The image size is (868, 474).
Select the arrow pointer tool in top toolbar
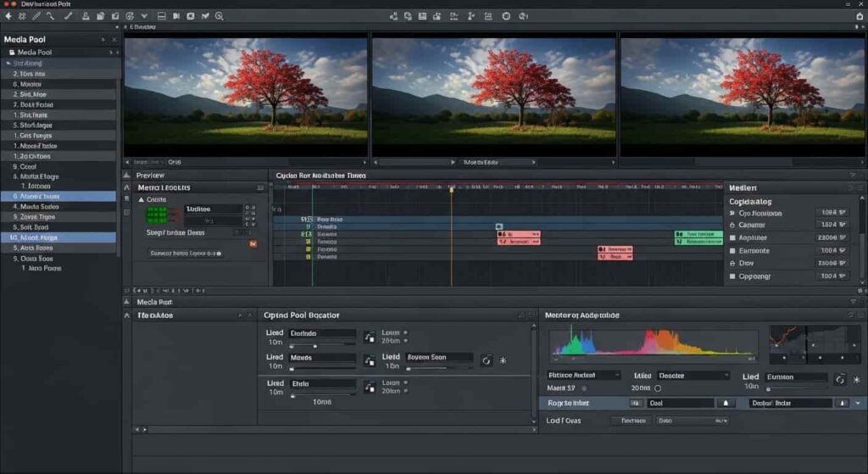pos(8,16)
